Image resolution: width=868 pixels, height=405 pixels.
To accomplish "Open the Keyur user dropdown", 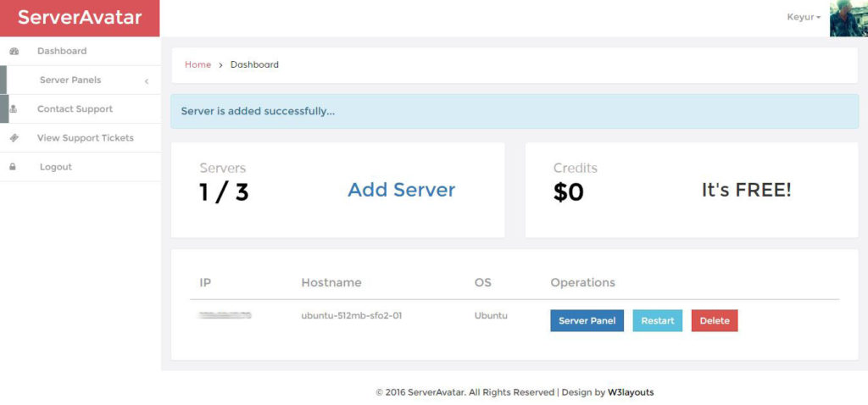I will point(804,17).
